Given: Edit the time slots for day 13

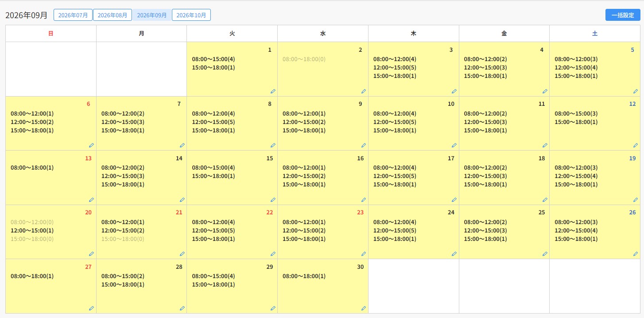Looking at the screenshot, I should [x=91, y=200].
